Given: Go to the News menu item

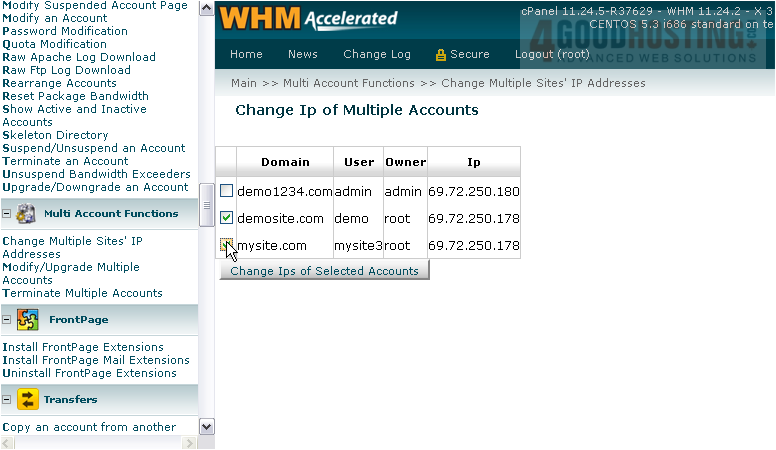Looking at the screenshot, I should [x=302, y=55].
